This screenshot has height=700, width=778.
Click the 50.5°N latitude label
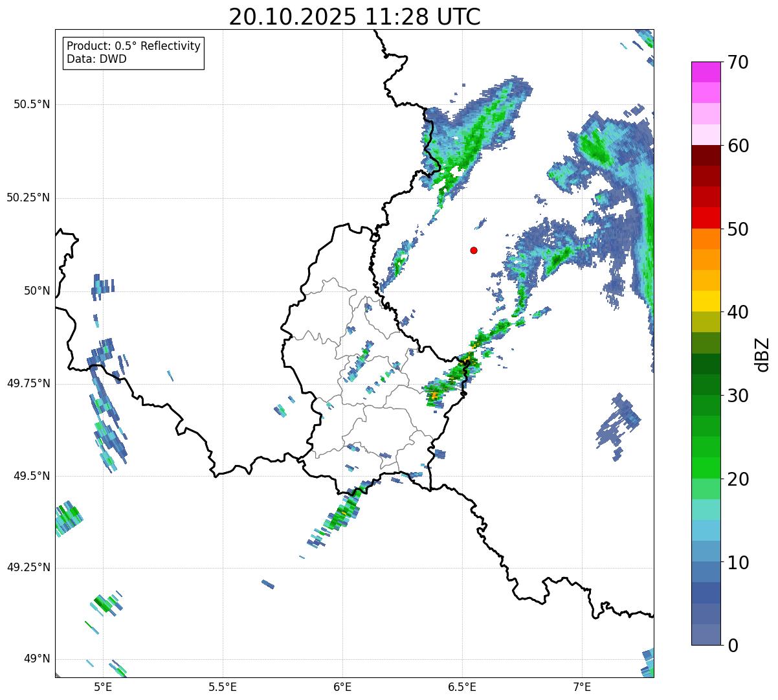[x=32, y=104]
